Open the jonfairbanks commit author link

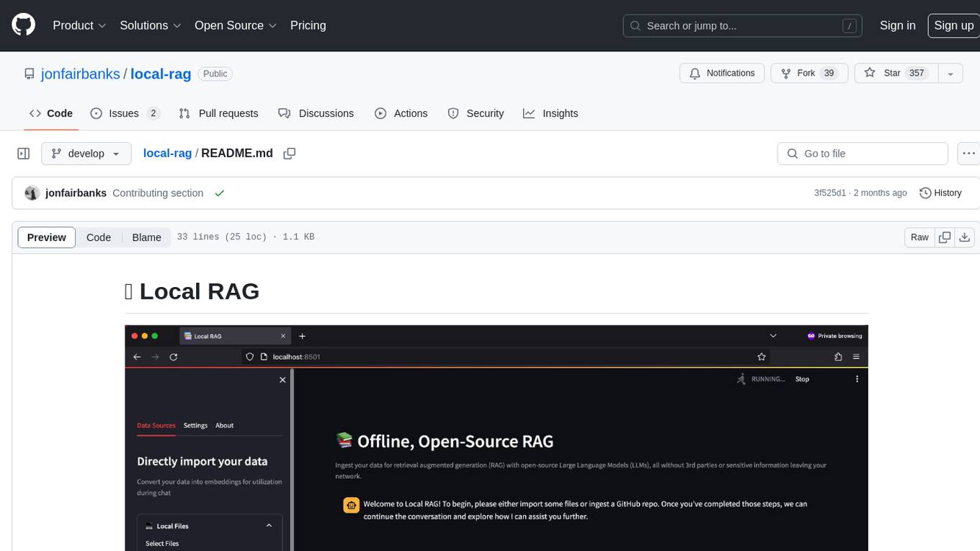pos(76,193)
